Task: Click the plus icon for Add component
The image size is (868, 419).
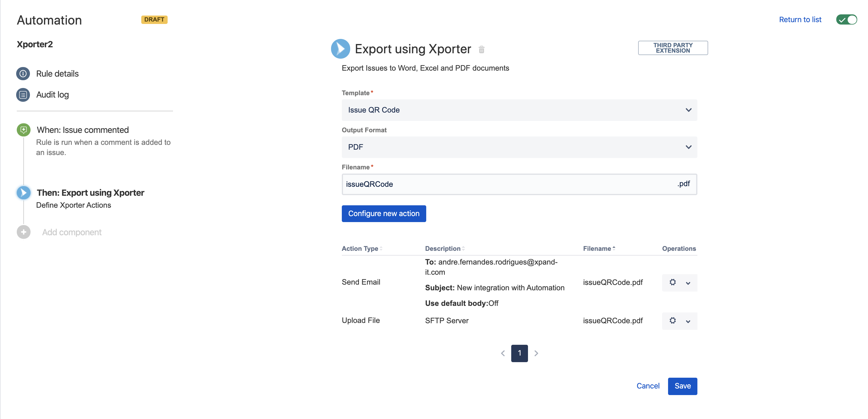Action: (x=24, y=232)
